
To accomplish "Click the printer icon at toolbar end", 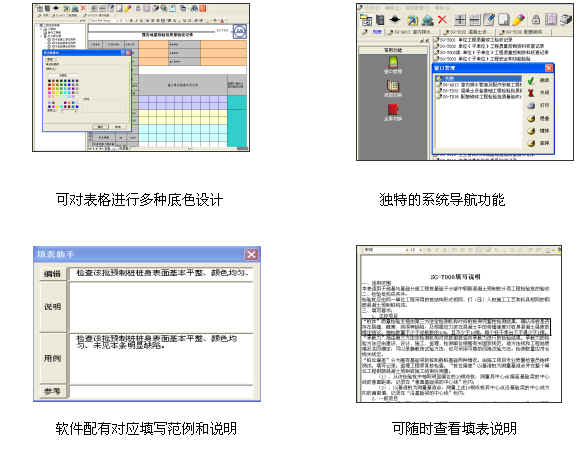I will (566, 19).
